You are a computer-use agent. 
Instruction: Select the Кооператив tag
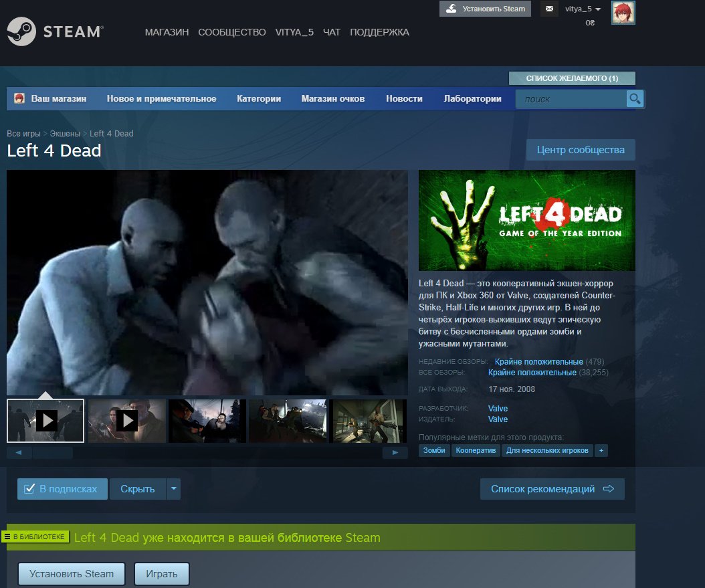point(476,450)
